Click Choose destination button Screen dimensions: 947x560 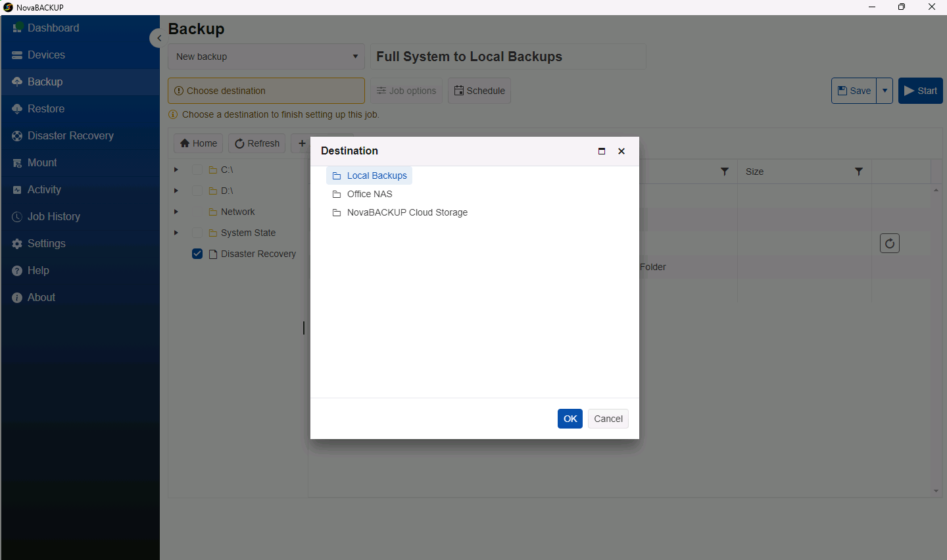266,91
